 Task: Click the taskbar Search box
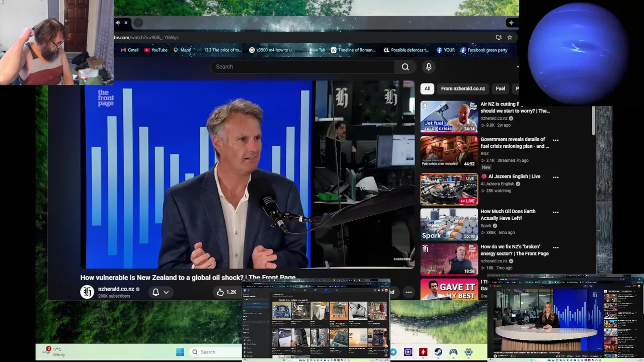pos(216,352)
